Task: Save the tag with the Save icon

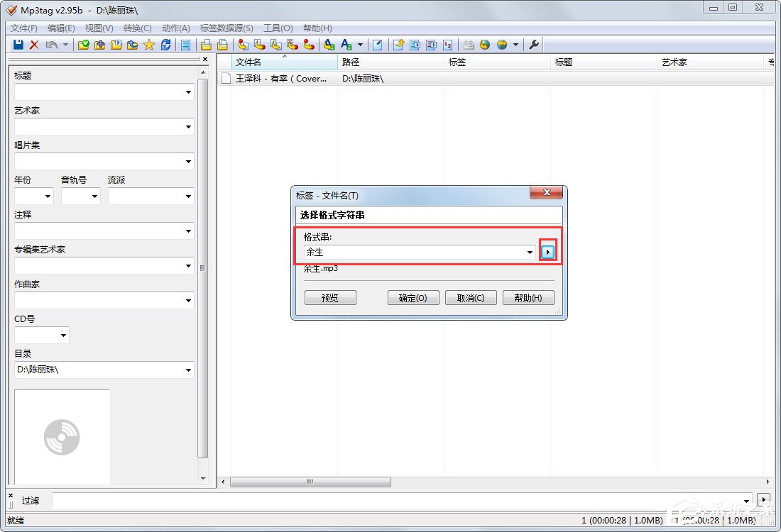Action: tap(16, 45)
